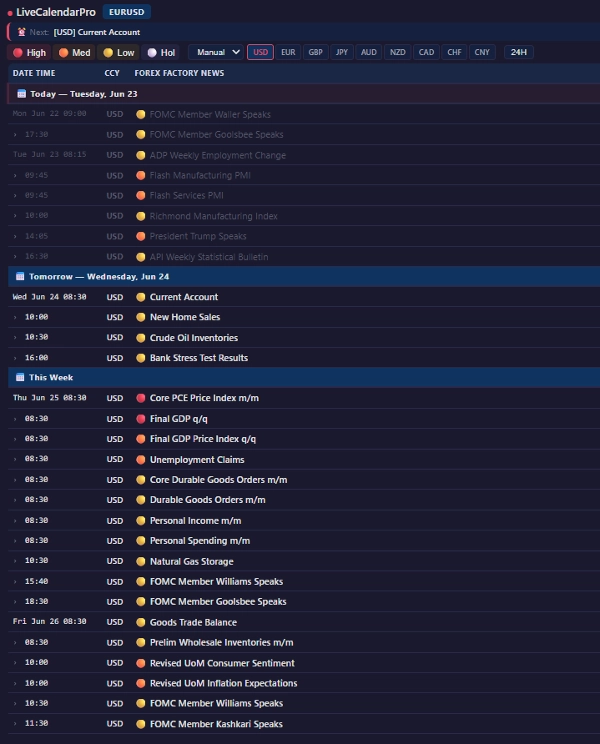This screenshot has height=744, width=600.
Task: Click calendar icon in Today header
Action: coord(21,93)
